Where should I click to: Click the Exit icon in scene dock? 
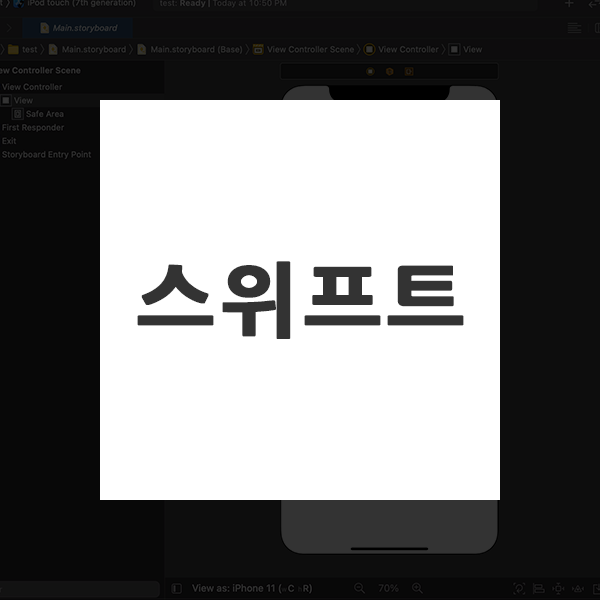tap(409, 72)
